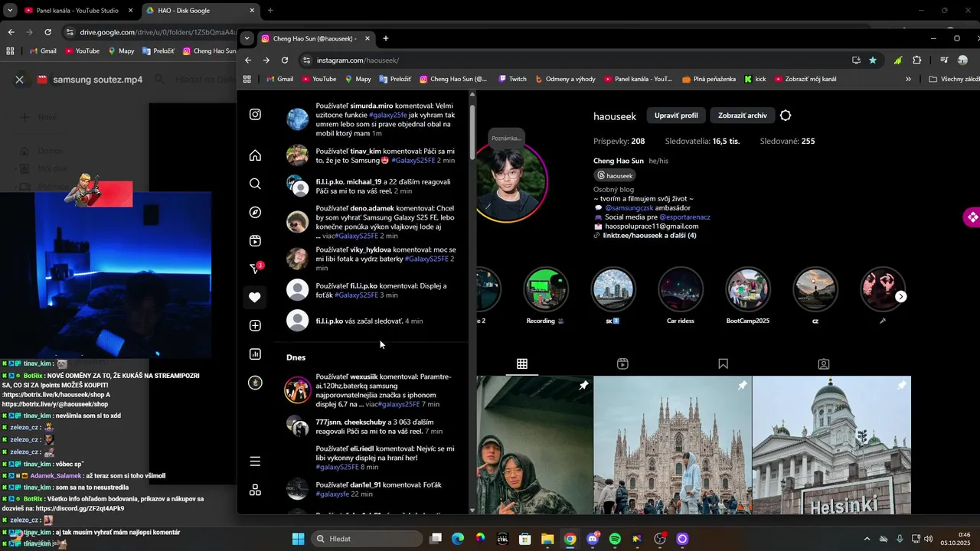Open the @esportarenacz mention link
Viewport: 980px width, 551px height.
tap(684, 217)
